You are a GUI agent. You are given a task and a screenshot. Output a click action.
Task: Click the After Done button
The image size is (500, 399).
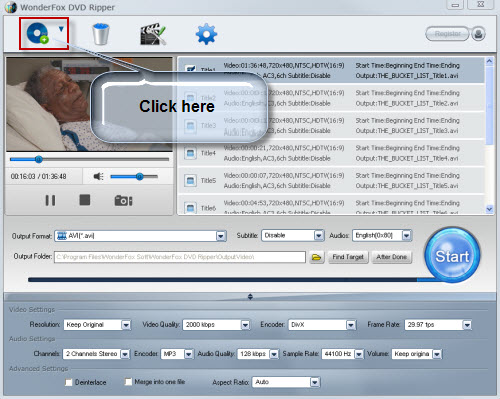(x=392, y=257)
